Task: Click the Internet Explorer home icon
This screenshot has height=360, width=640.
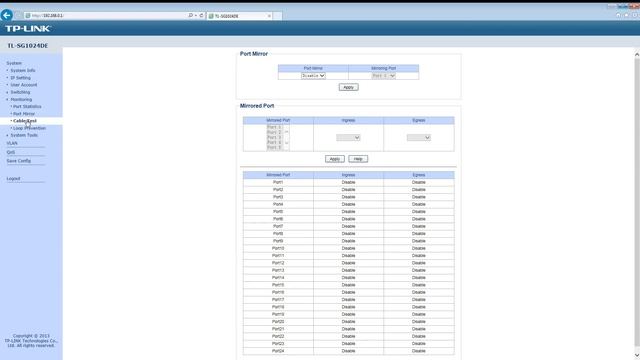Action: (618, 15)
